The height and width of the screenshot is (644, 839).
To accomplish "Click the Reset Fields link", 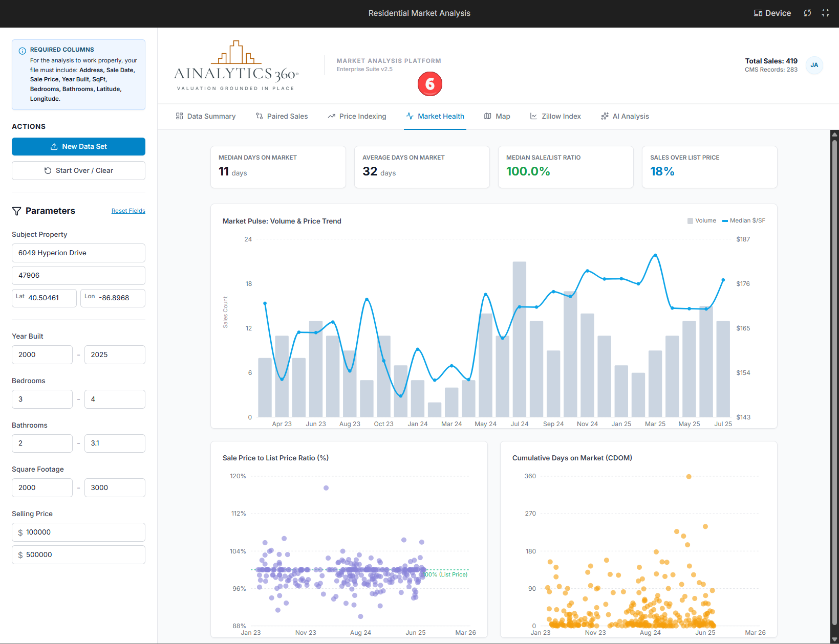I will (x=128, y=210).
